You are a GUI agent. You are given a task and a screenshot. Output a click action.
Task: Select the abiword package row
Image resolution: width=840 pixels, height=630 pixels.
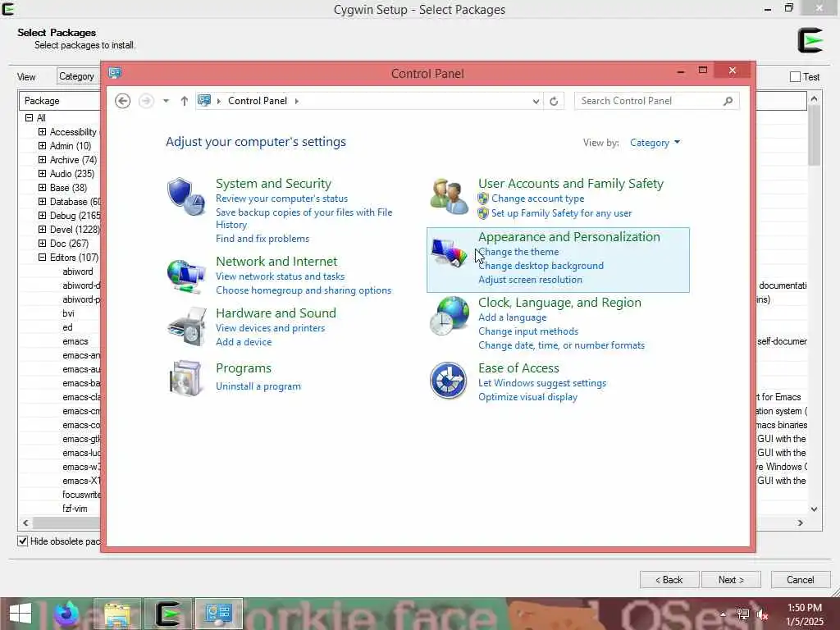pyautogui.click(x=78, y=272)
